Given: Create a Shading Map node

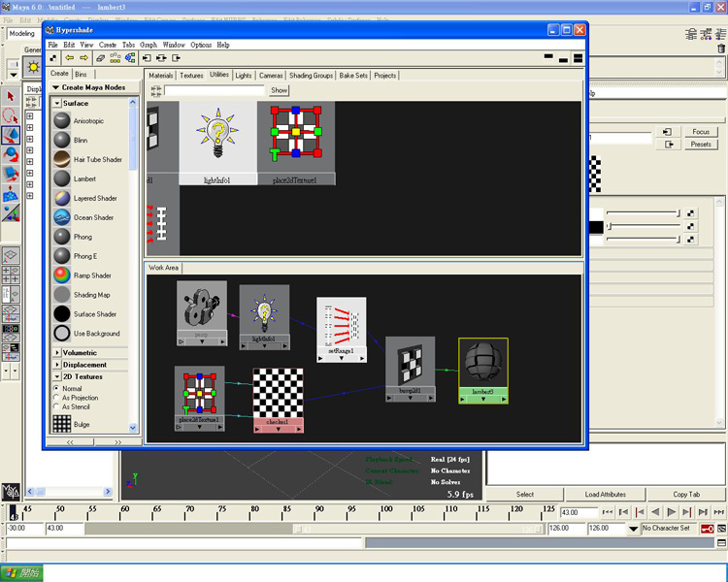Looking at the screenshot, I should coord(62,295).
